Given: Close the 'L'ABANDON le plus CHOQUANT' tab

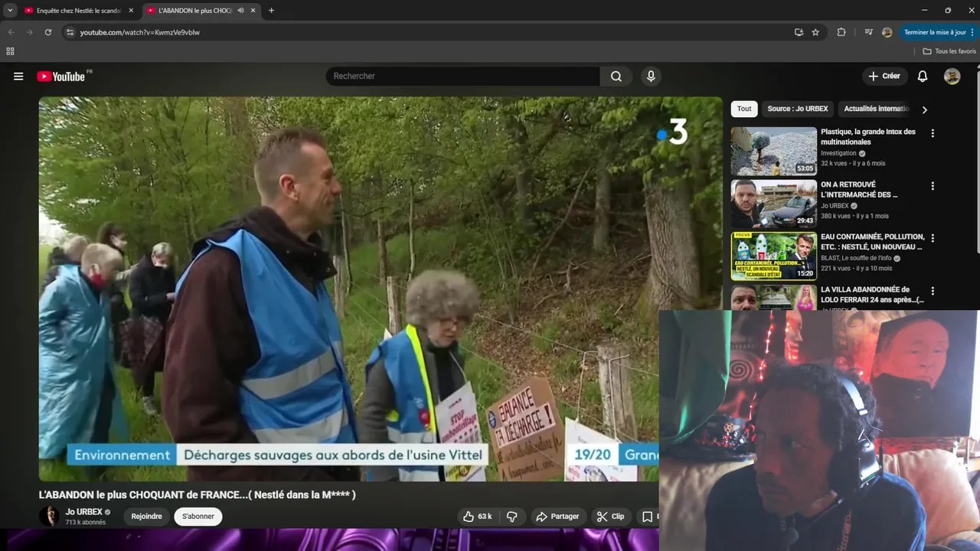Looking at the screenshot, I should tap(253, 11).
